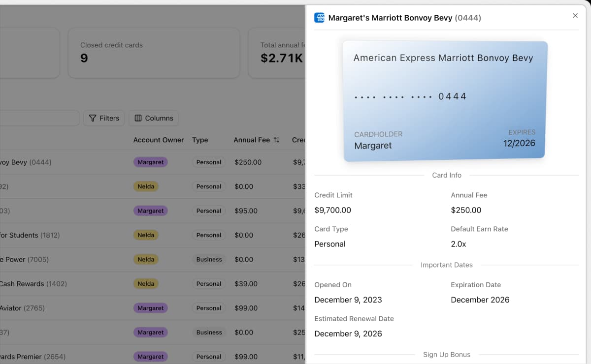Click the Default Earn Rate value 2.0x
This screenshot has width=591, height=364.
(x=459, y=244)
